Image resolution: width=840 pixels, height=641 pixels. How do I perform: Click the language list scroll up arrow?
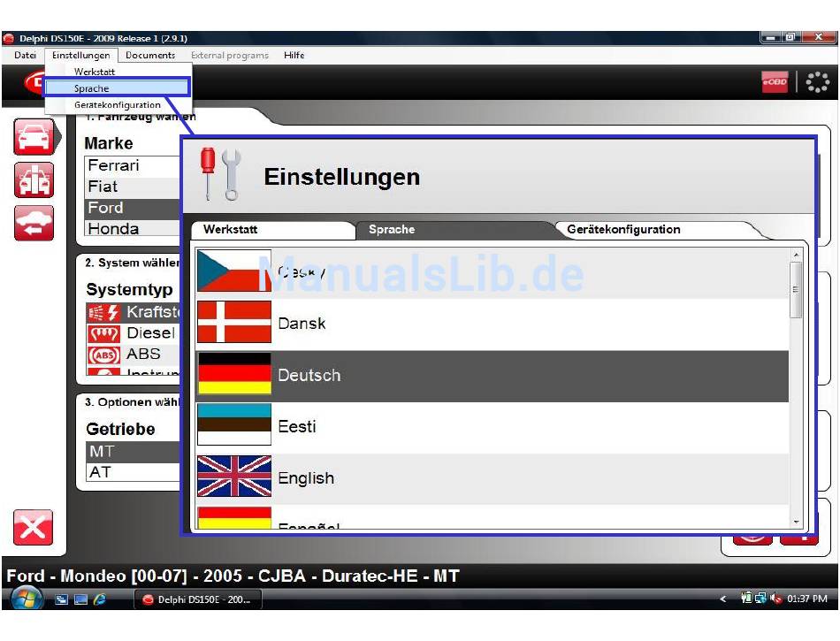click(x=796, y=255)
